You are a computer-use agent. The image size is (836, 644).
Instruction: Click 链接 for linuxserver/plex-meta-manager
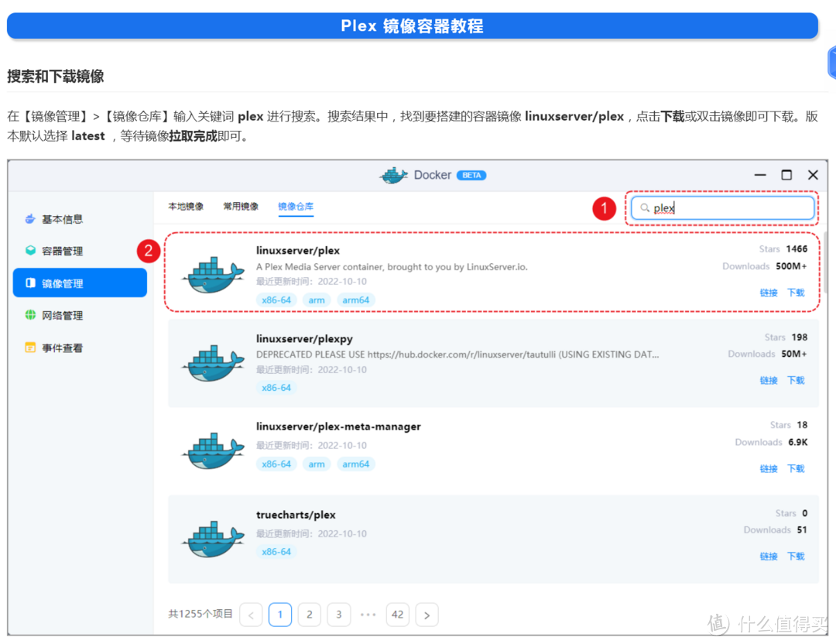point(769,468)
